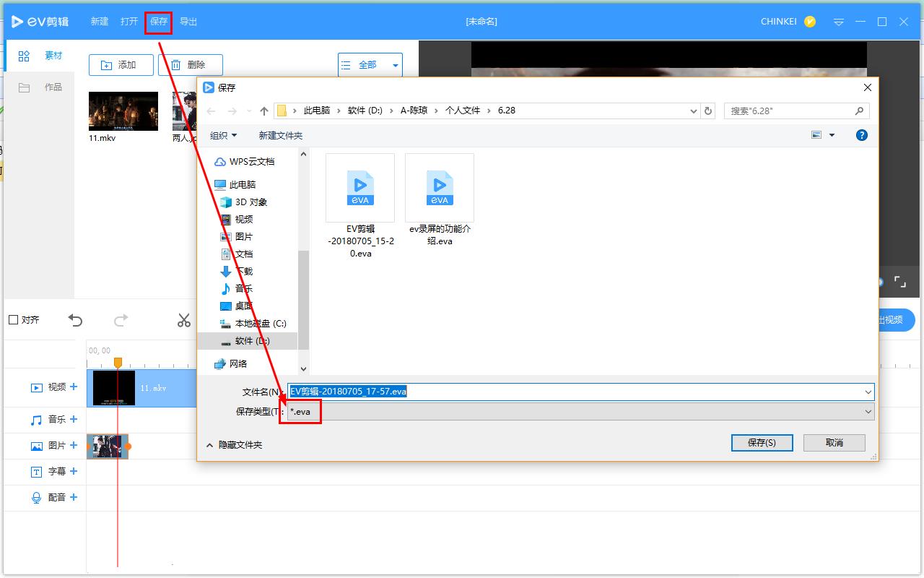The height and width of the screenshot is (578, 924).
Task: Select the ev录屏的功能介绍.eva file
Action: click(x=440, y=201)
